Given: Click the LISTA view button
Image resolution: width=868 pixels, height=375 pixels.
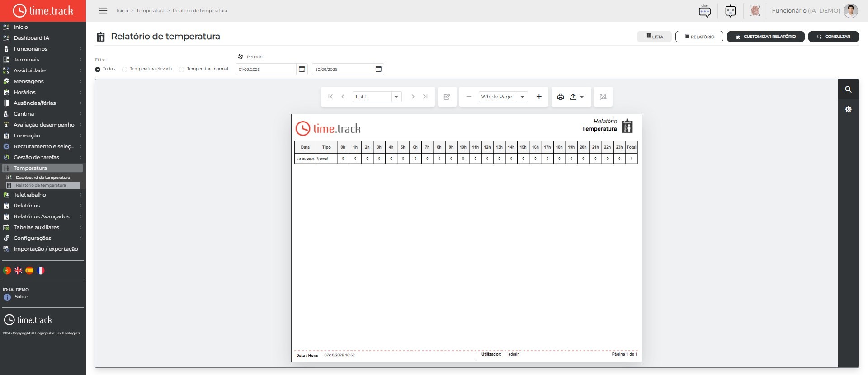Looking at the screenshot, I should click(654, 37).
